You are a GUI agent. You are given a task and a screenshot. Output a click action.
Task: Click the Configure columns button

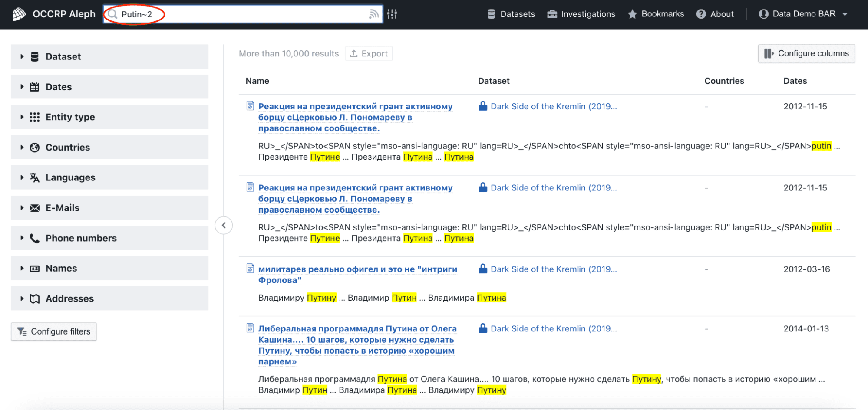807,53
